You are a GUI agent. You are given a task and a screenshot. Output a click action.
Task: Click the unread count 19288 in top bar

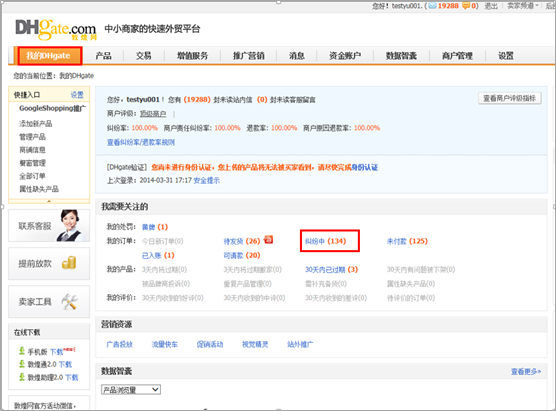(x=448, y=6)
